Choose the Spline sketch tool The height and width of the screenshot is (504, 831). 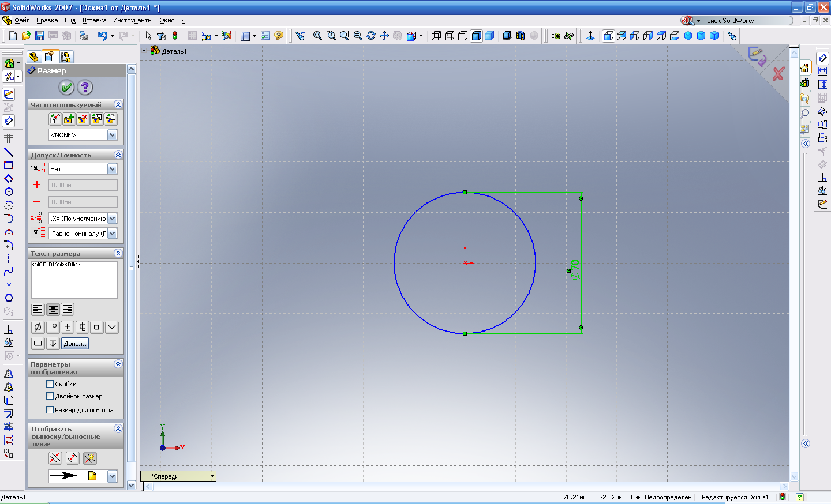(x=9, y=272)
